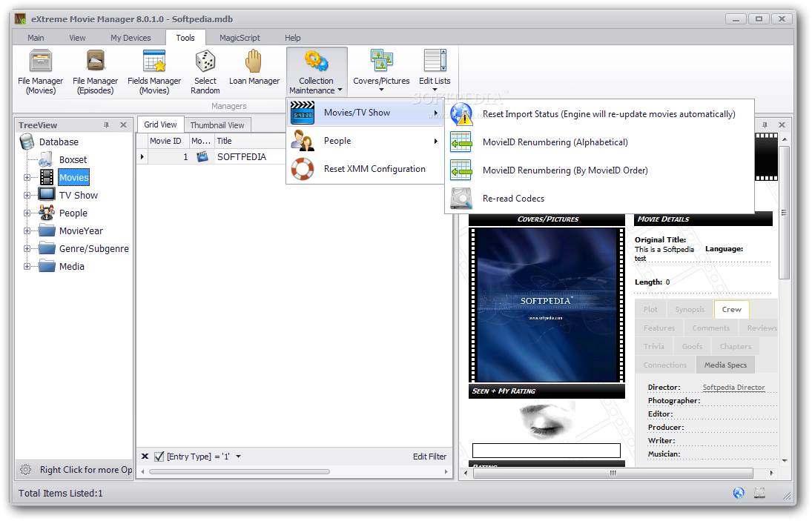Viewport: 812px width, 521px height.
Task: Open the MagicScript ribbon tab
Action: tap(240, 38)
